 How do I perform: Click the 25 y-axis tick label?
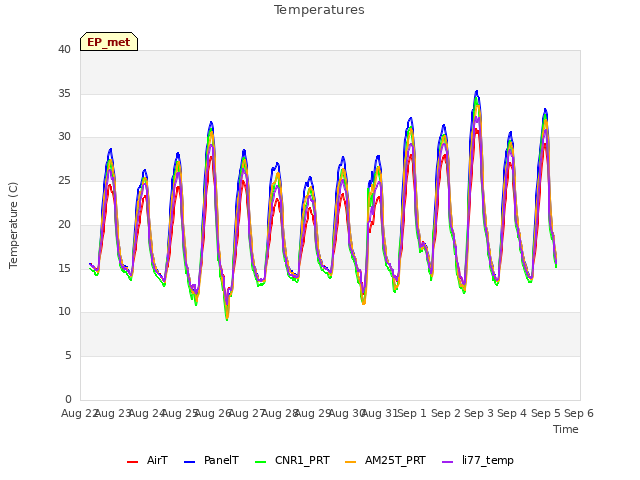[x=64, y=180]
